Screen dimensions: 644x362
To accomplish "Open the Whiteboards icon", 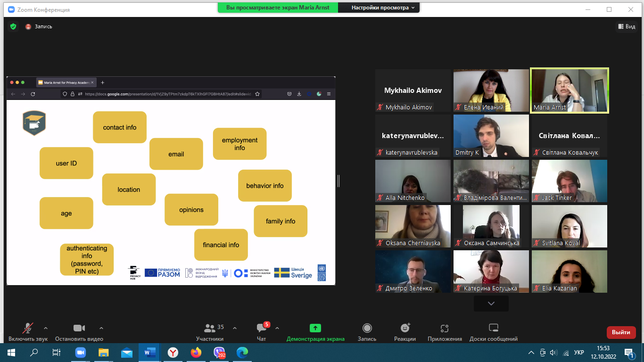I will 493,328.
